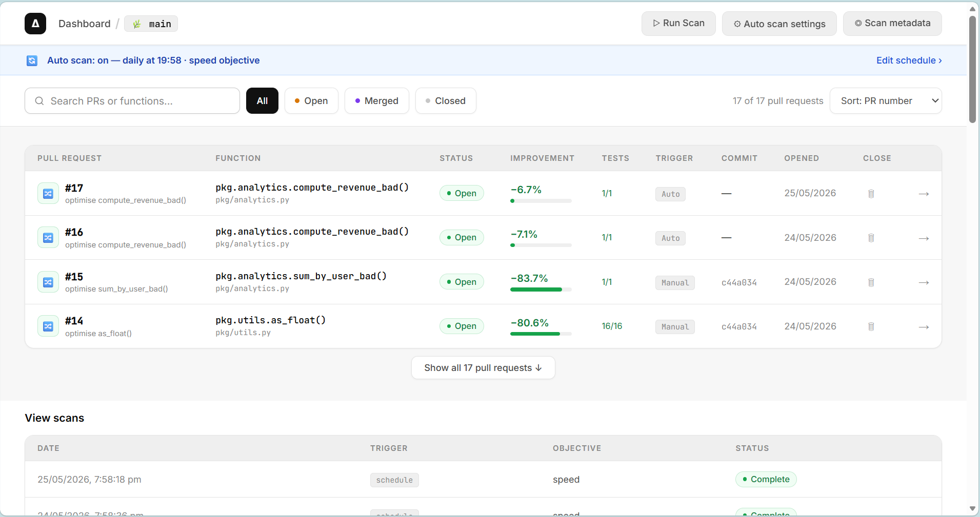This screenshot has width=980, height=517.
Task: Show all 17 pull requests
Action: [483, 368]
